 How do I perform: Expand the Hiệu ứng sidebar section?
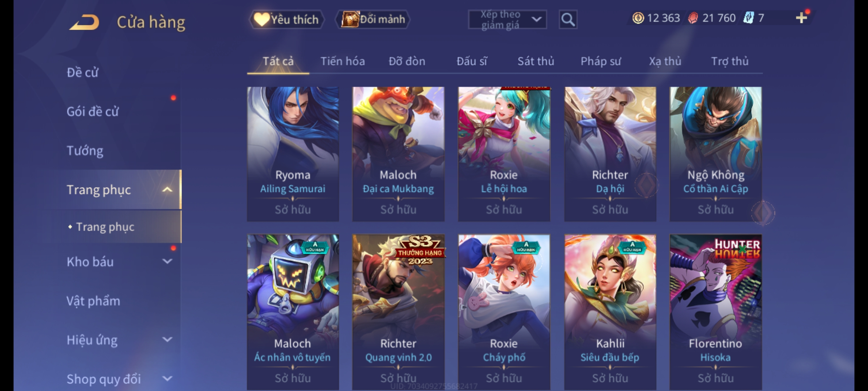tap(167, 340)
